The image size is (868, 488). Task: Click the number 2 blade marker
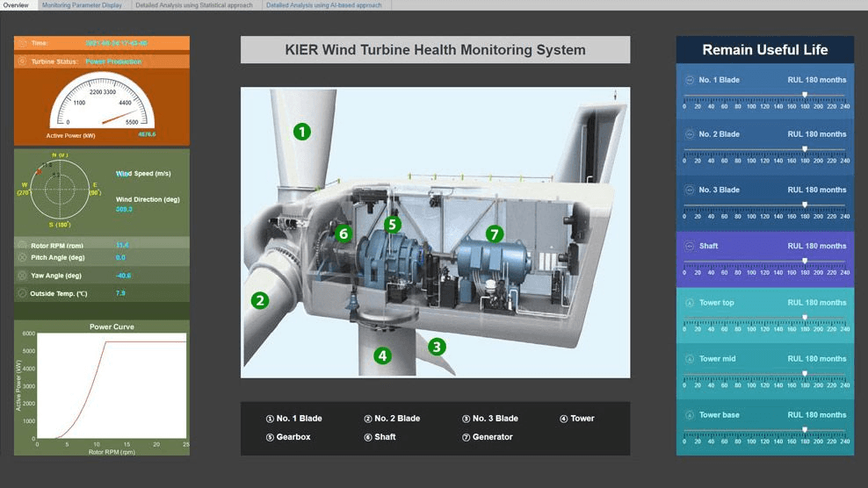pos(259,300)
